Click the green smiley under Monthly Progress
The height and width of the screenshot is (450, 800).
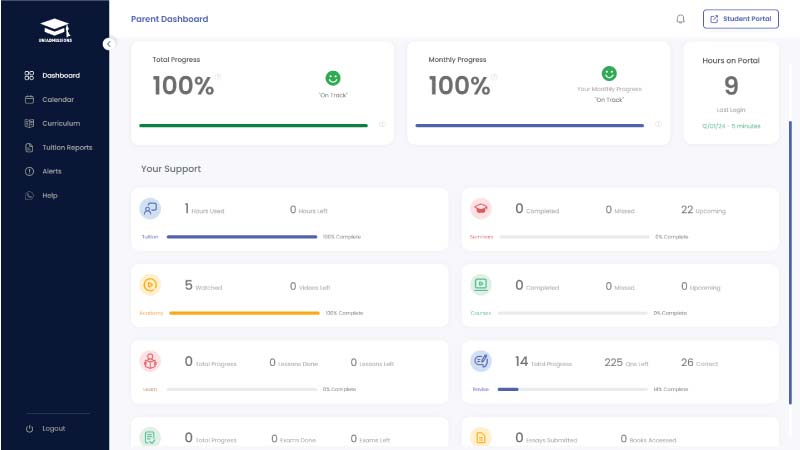[x=609, y=73]
